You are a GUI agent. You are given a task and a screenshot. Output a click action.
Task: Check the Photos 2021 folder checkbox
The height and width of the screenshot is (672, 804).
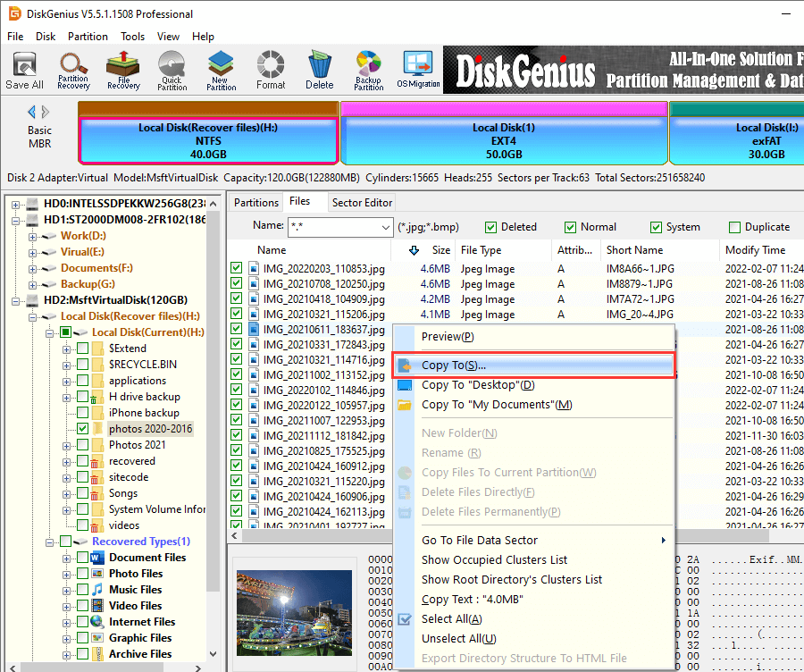(82, 445)
